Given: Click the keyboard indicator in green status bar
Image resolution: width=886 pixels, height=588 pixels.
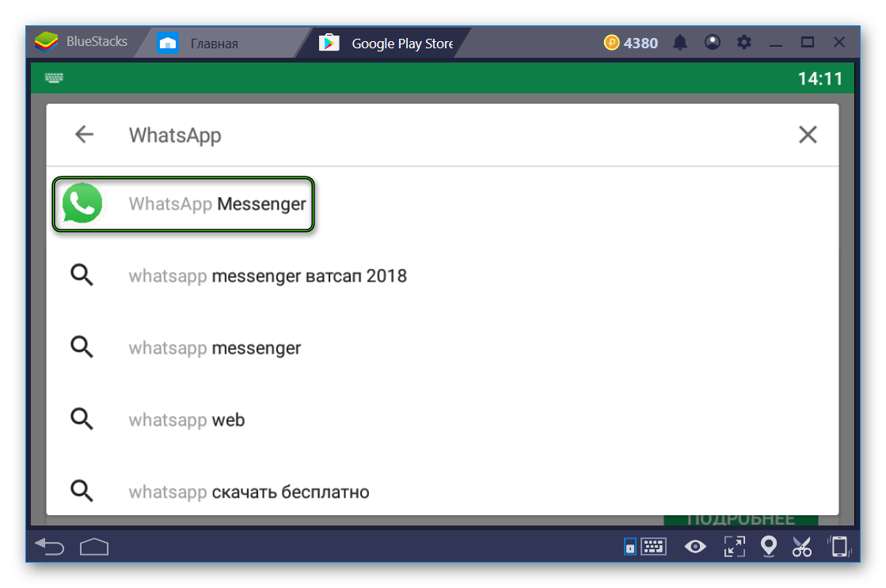Looking at the screenshot, I should point(55,78).
